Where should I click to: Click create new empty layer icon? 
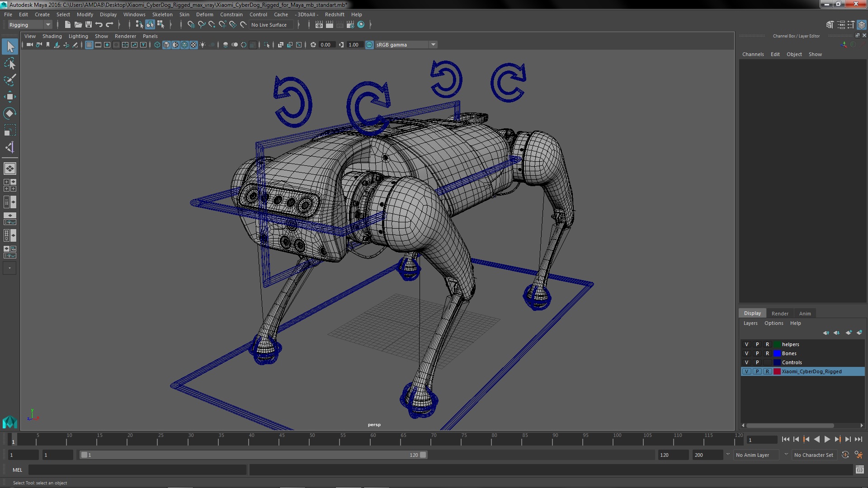click(x=849, y=333)
